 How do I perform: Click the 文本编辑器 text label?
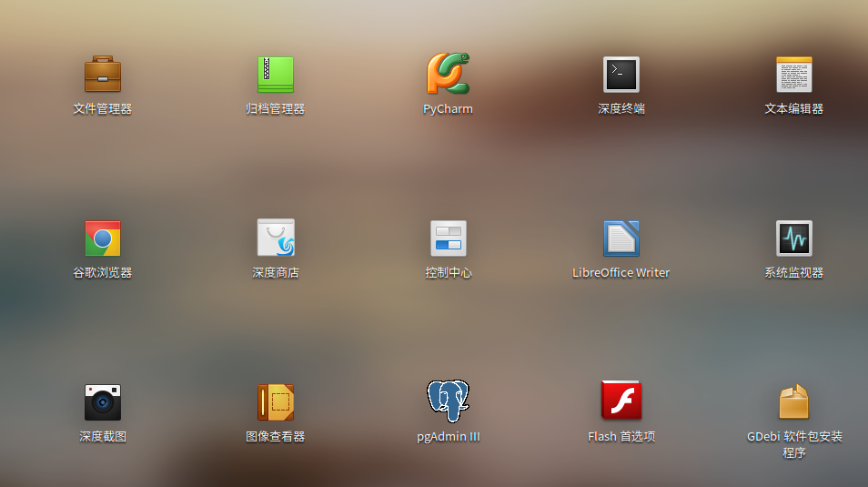(x=793, y=108)
